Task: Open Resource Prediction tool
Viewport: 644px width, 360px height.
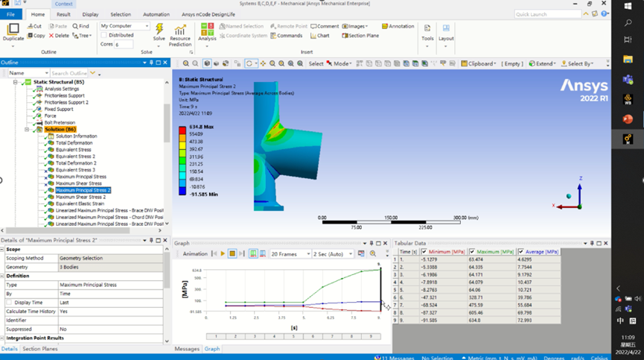Action: [x=180, y=36]
